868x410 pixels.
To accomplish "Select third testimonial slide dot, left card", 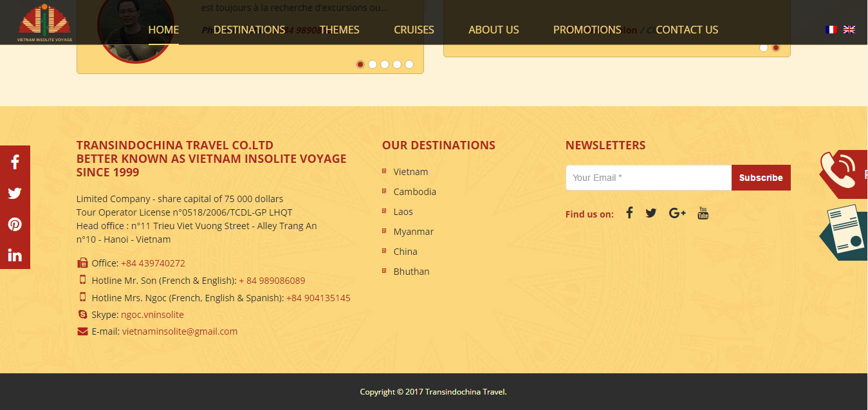I will tap(385, 64).
